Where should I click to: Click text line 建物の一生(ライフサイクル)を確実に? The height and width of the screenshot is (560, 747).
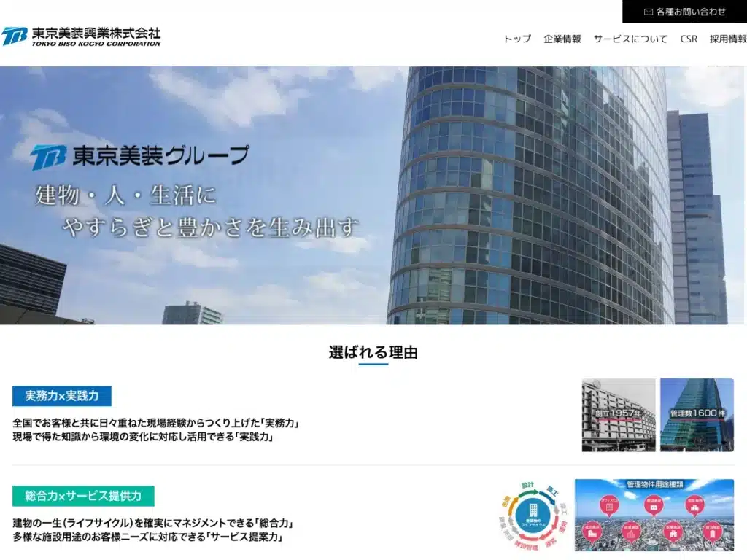(153, 523)
